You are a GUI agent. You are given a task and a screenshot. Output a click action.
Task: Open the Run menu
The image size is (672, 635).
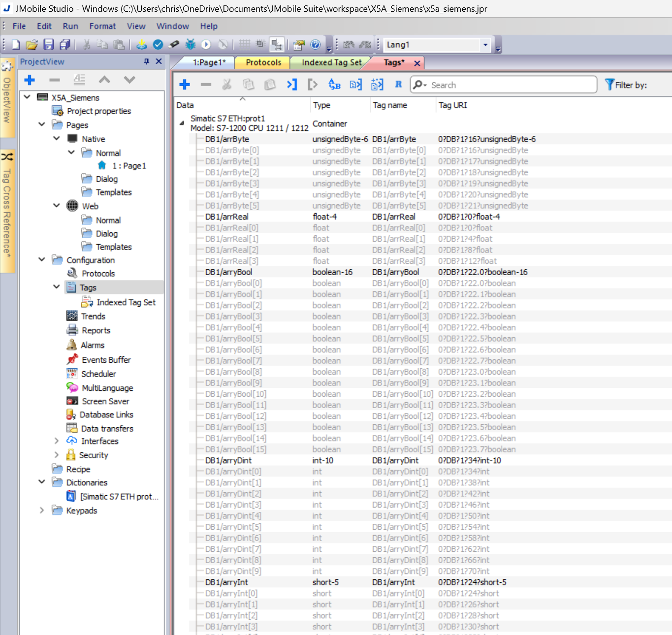(70, 26)
